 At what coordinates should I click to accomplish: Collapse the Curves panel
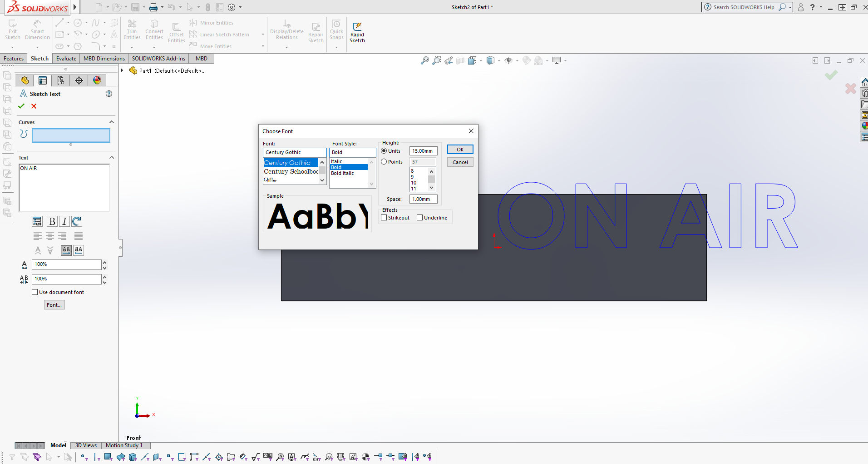click(x=111, y=122)
